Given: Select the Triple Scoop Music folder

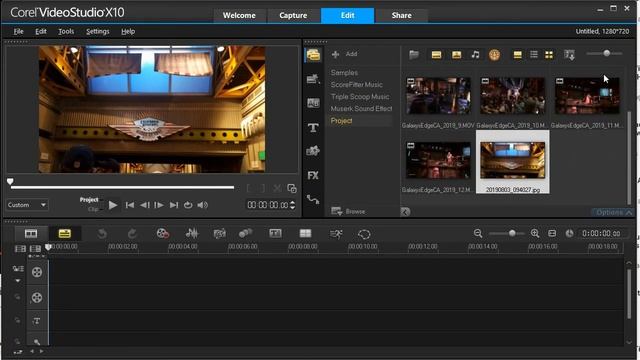Looking at the screenshot, I should (x=360, y=97).
